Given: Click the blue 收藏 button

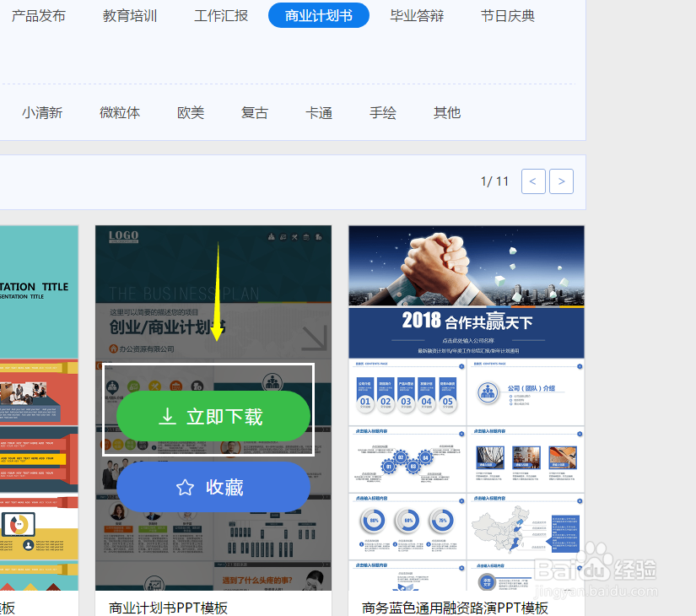Looking at the screenshot, I should (x=213, y=487).
